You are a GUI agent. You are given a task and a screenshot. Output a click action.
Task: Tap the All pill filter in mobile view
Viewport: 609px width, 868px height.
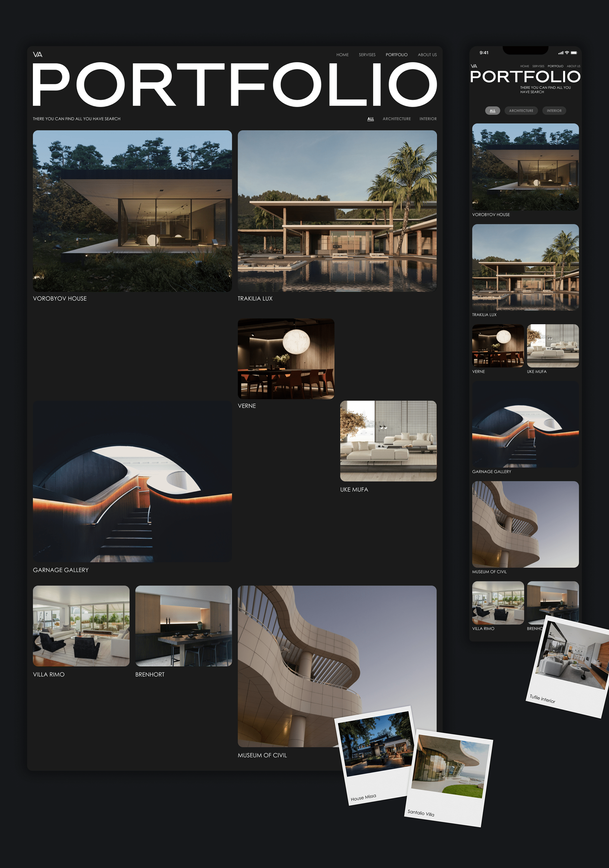coord(492,111)
